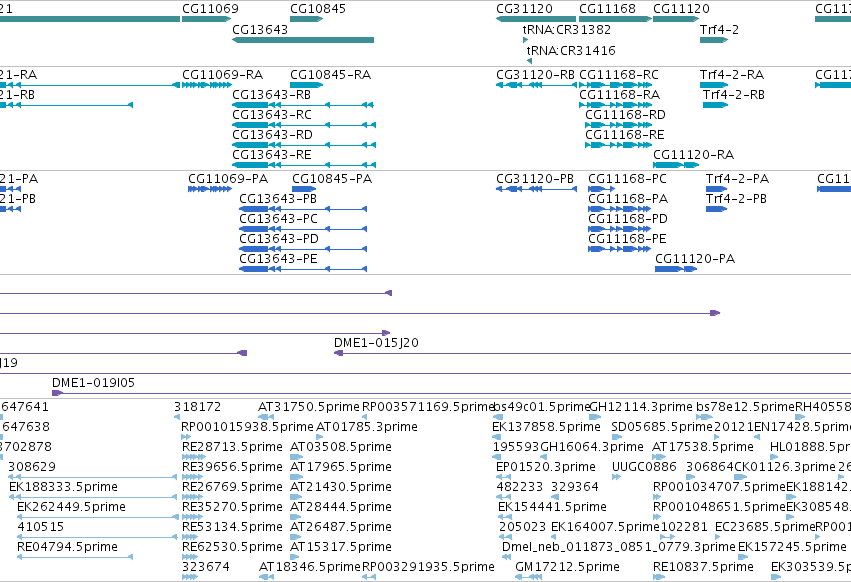
Task: Select protein CG13643-PC
Action: point(303,229)
